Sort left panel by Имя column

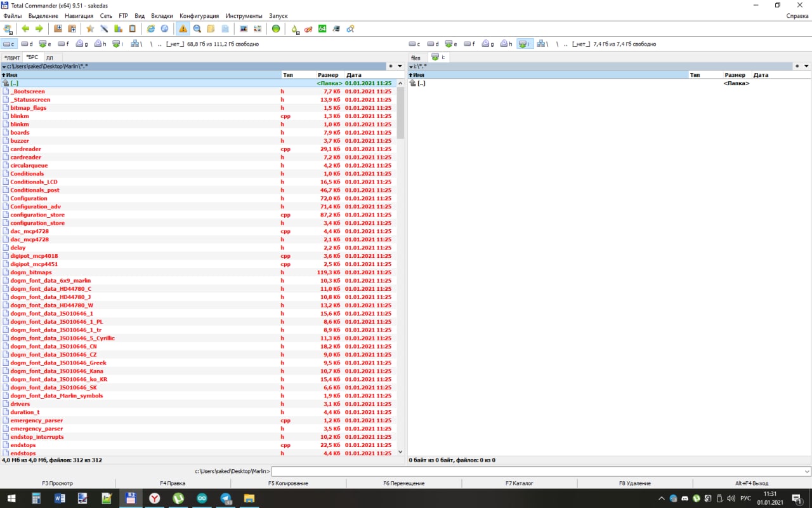tap(141, 75)
